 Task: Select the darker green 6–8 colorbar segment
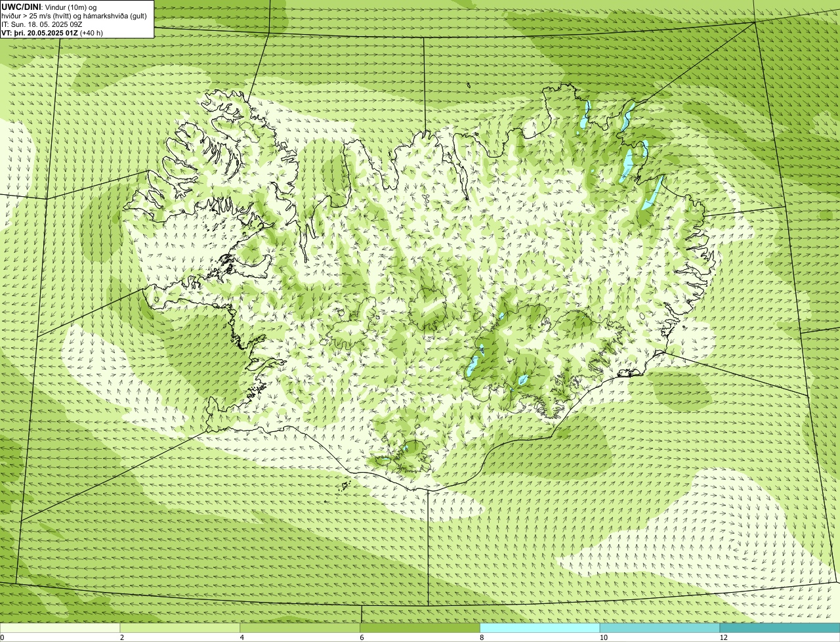click(x=420, y=628)
